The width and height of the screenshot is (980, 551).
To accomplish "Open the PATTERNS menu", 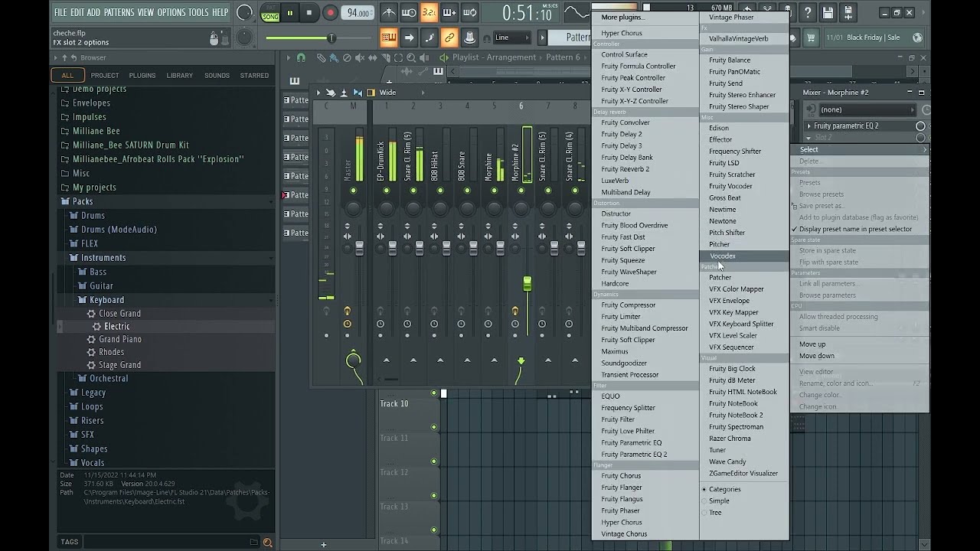I will (119, 12).
